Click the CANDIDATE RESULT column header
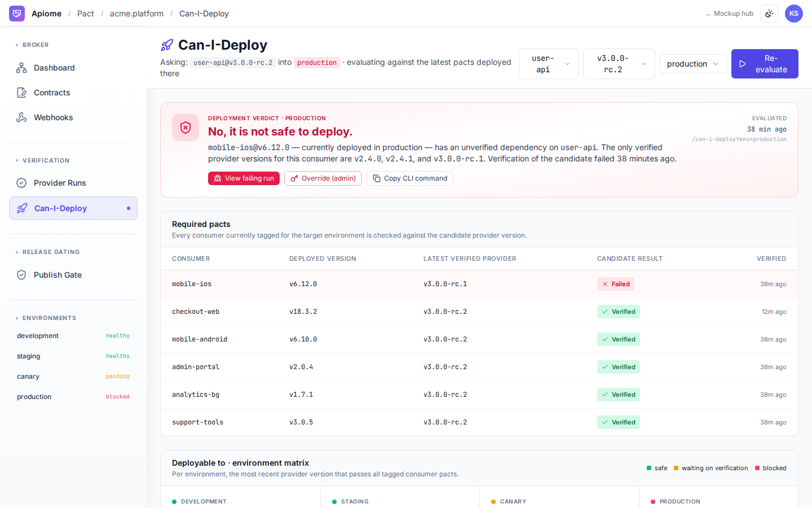Viewport: 812px width, 508px height. click(x=630, y=259)
